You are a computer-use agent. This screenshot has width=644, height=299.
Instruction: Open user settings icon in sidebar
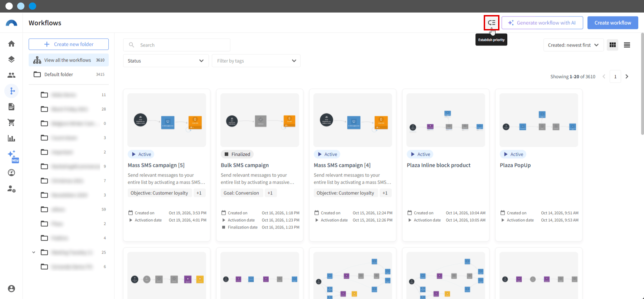coord(11,189)
